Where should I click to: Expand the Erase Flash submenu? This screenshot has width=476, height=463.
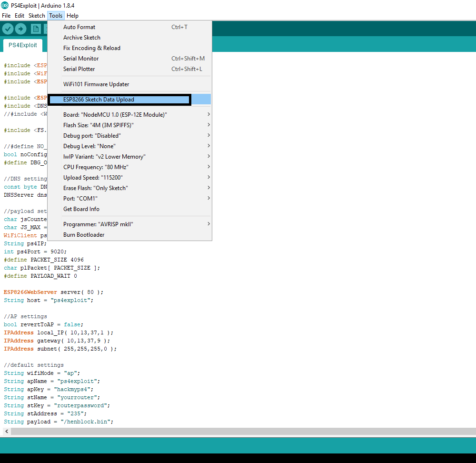129,188
